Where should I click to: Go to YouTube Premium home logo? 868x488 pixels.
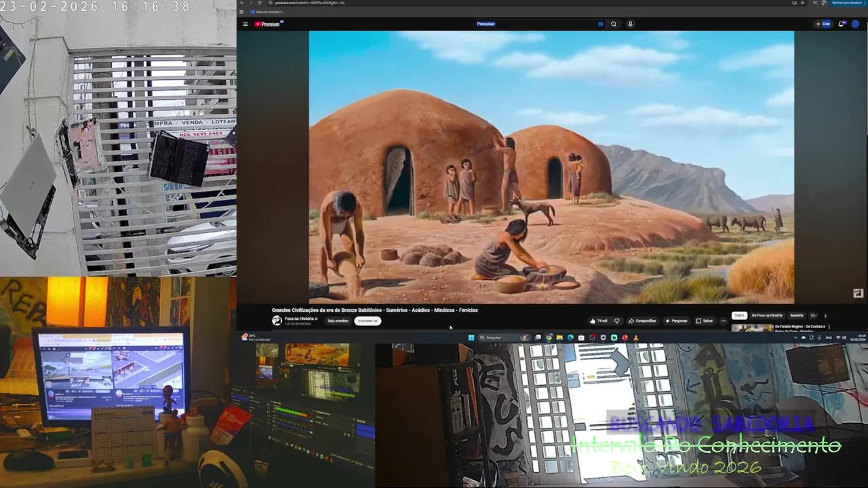click(x=268, y=24)
